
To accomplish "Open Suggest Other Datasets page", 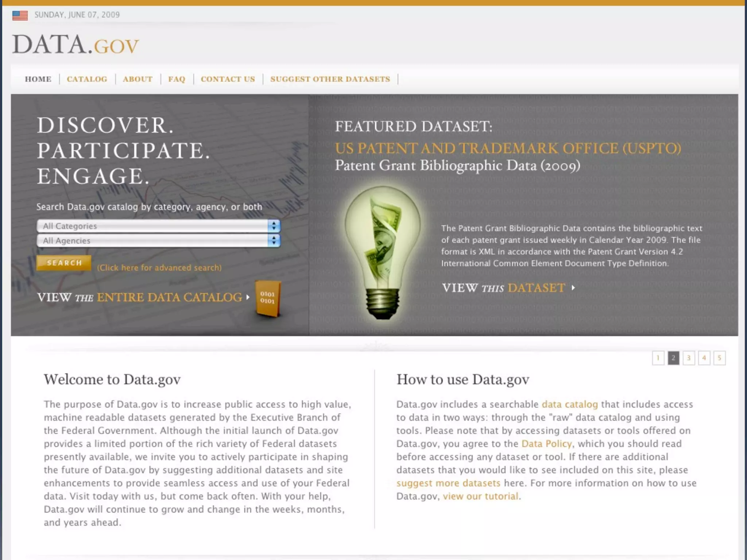I will coord(330,79).
